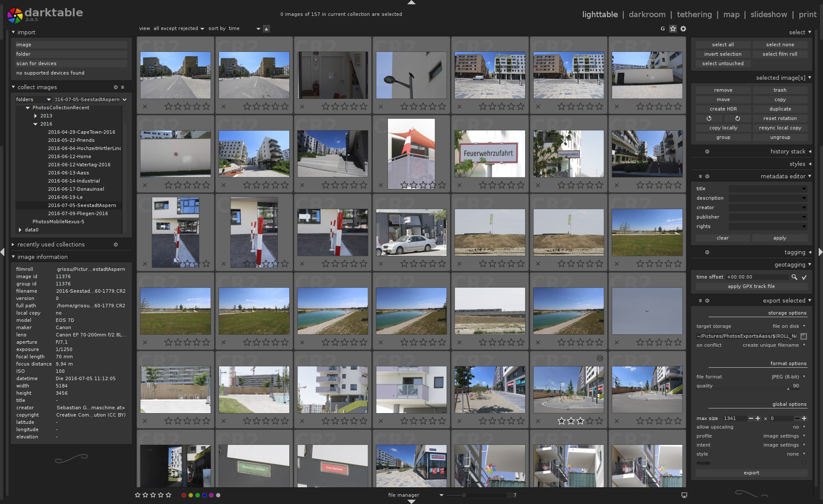Click select all button
This screenshot has width=823, height=504.
tap(723, 45)
